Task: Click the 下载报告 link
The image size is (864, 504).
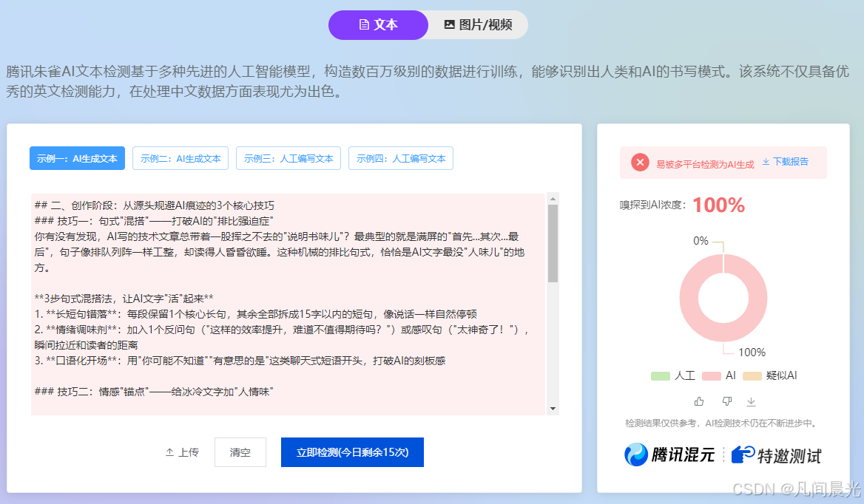Action: point(785,162)
